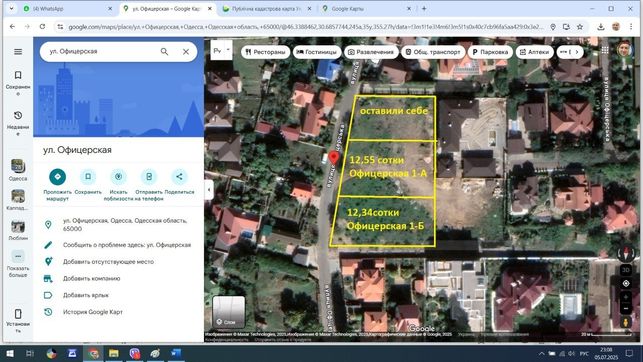Switch to the WhatsApp browser tab
Screen dimensions: 643x362
point(67,9)
